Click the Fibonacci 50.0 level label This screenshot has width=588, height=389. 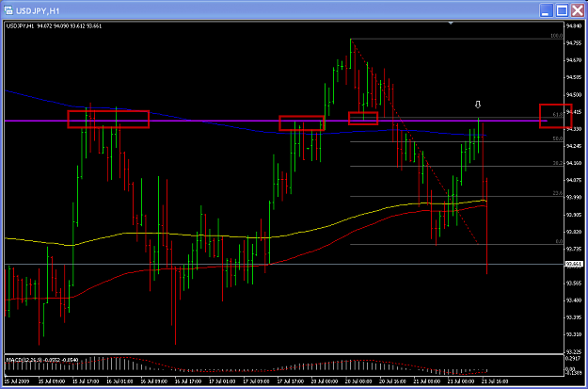click(x=558, y=138)
